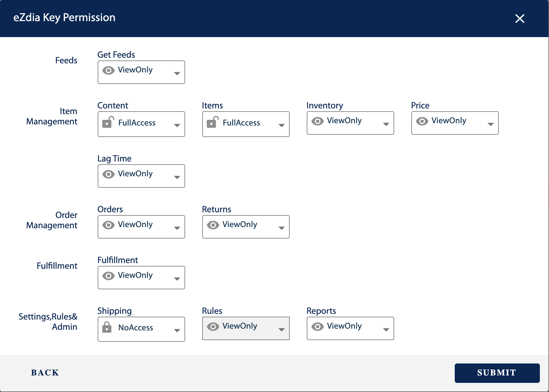
Task: Click the eye icon in Lag Time
Action: [109, 174]
